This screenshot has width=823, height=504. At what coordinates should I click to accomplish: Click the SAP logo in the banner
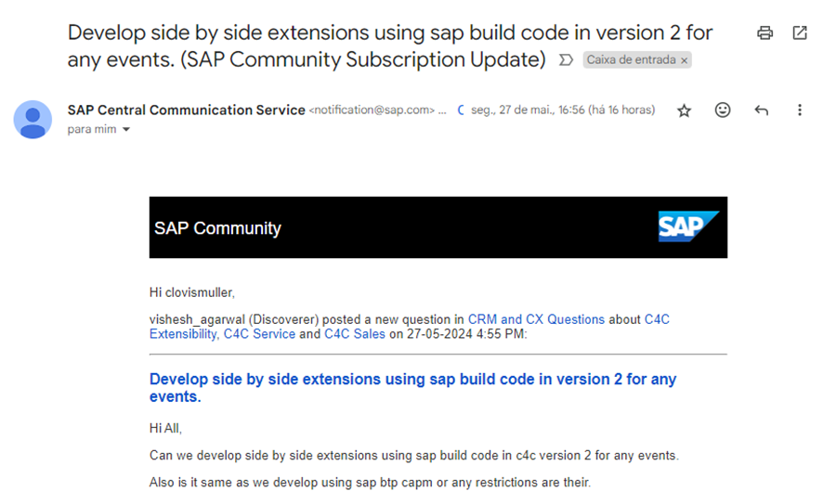tap(688, 226)
